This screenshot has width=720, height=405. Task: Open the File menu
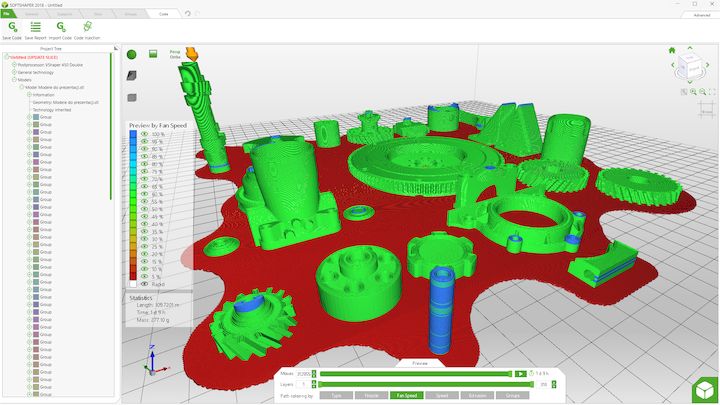tap(7, 15)
